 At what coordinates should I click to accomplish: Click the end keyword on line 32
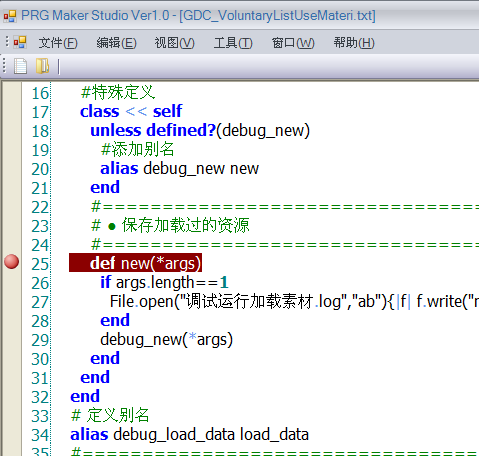coord(85,396)
